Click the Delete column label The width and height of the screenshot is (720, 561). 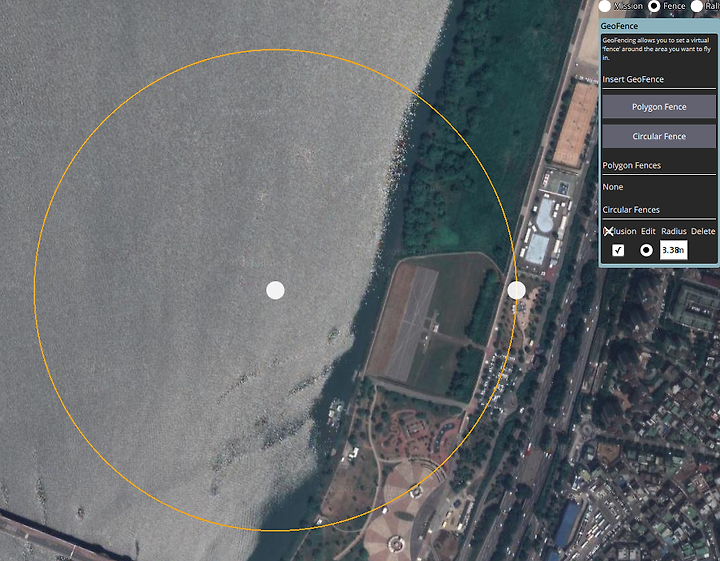pyautogui.click(x=703, y=231)
